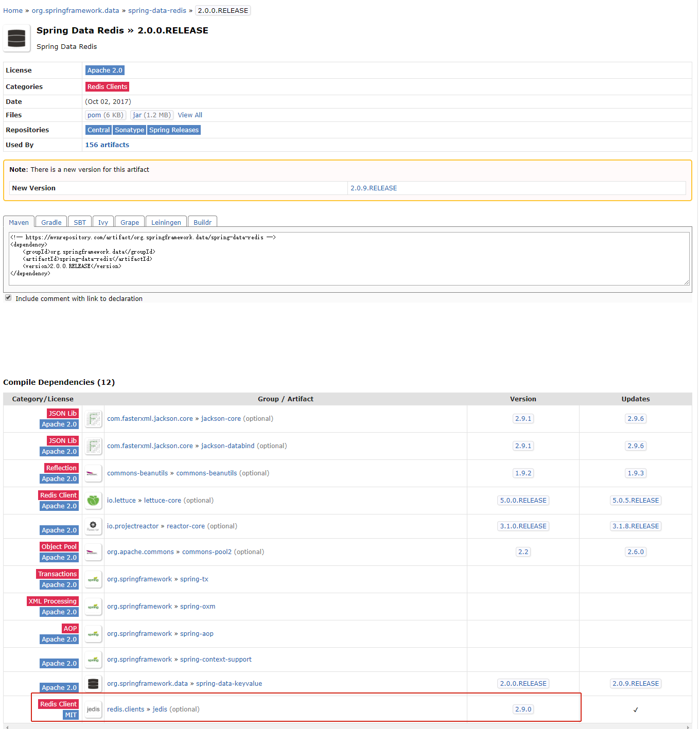
Task: Click the Spring Data Redis database logo
Action: 16,38
